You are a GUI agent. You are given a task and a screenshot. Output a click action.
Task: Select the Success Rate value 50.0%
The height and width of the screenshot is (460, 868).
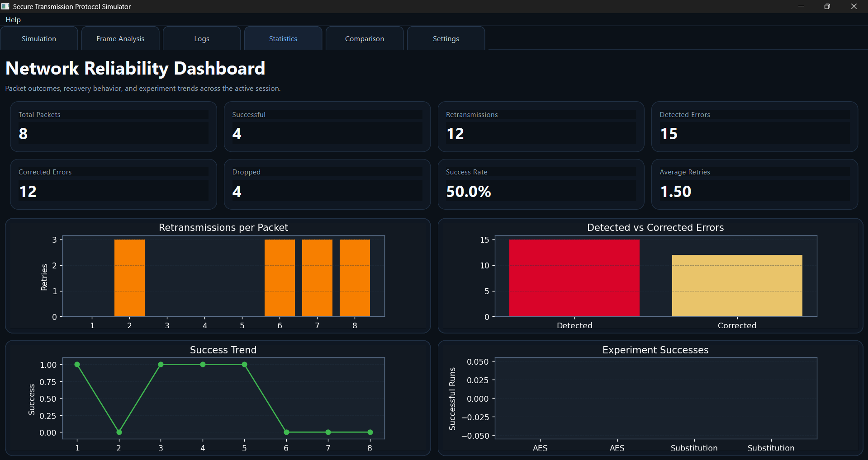click(469, 192)
